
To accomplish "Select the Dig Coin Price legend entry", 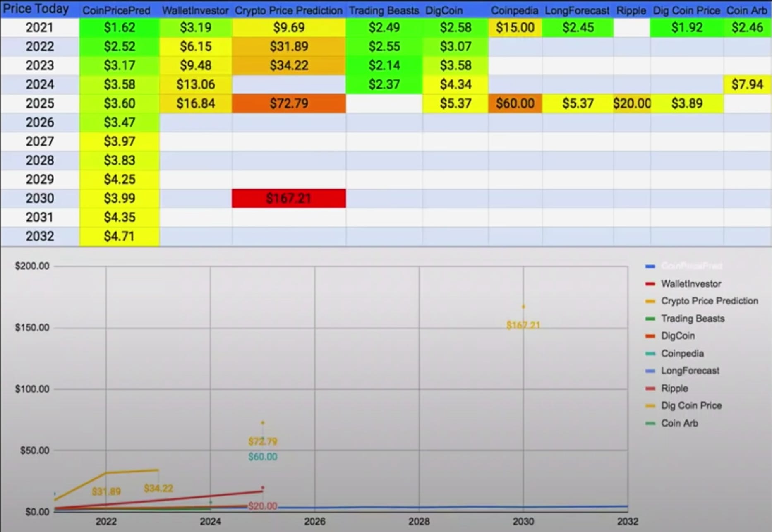I will [x=683, y=406].
